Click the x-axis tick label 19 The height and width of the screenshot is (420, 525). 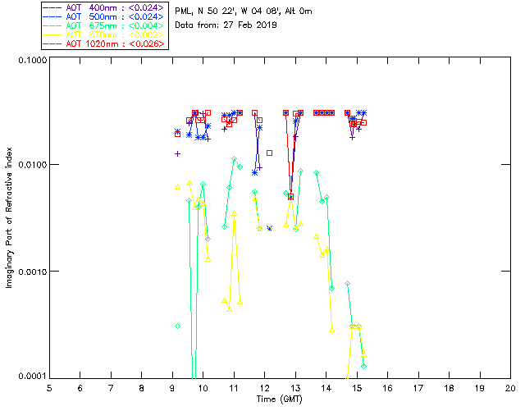[x=480, y=388]
